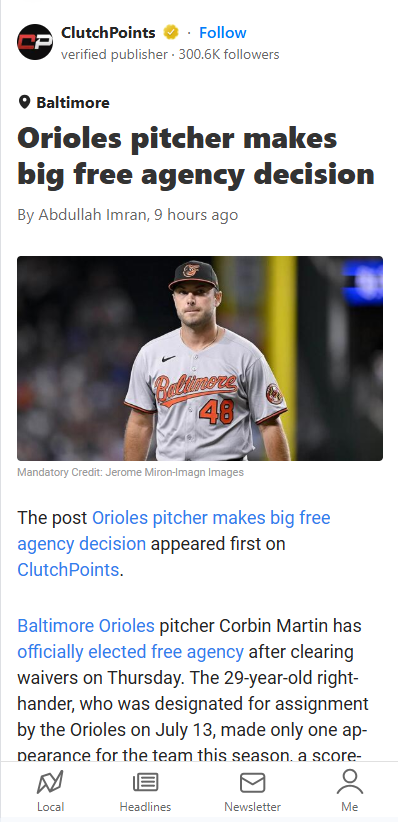Click the ClutchPoints logo avatar
This screenshot has height=822, width=398.
35,42
